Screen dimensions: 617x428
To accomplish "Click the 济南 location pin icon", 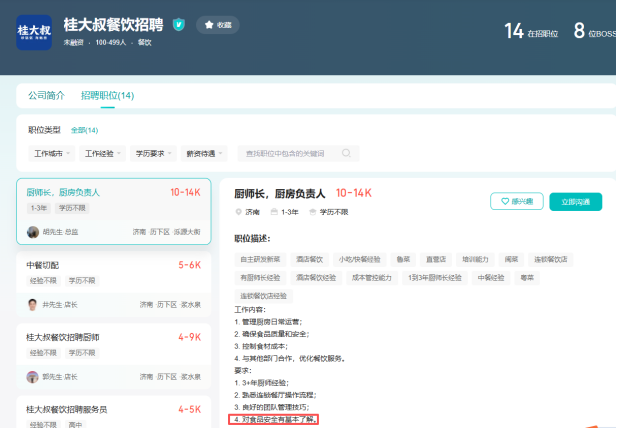I will [238, 212].
